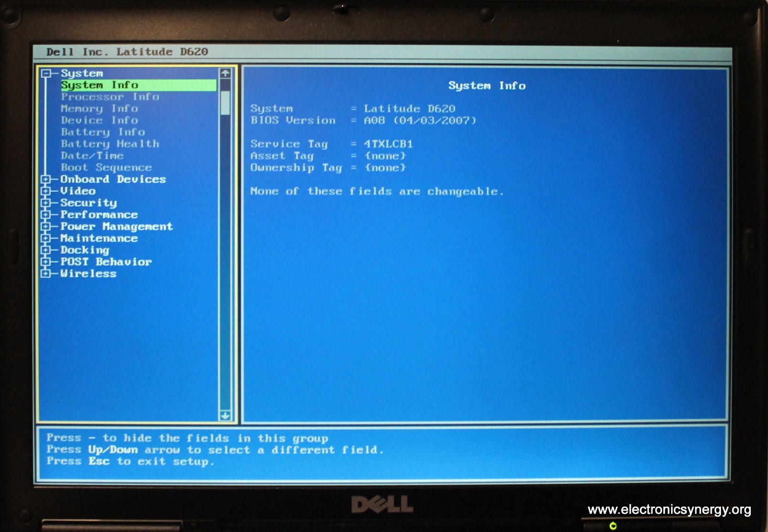The height and width of the screenshot is (532, 768).
Task: Click the BIOS version value A08 (04/03/2007)
Action: (420, 120)
